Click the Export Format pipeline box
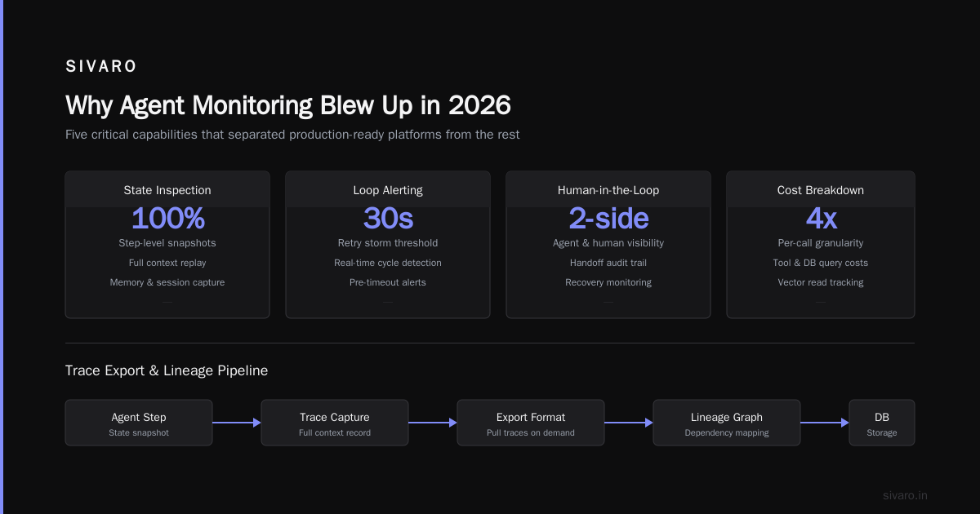The width and height of the screenshot is (980, 514). [x=531, y=423]
